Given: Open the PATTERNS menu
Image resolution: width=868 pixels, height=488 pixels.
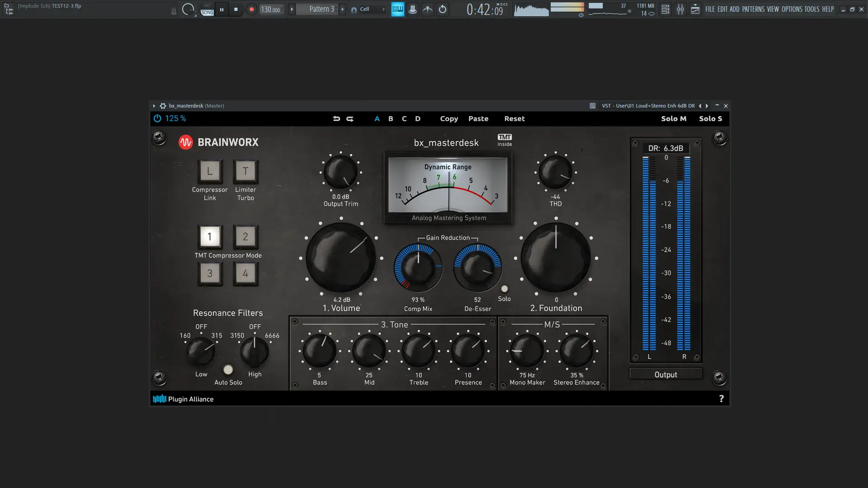Looking at the screenshot, I should point(753,9).
